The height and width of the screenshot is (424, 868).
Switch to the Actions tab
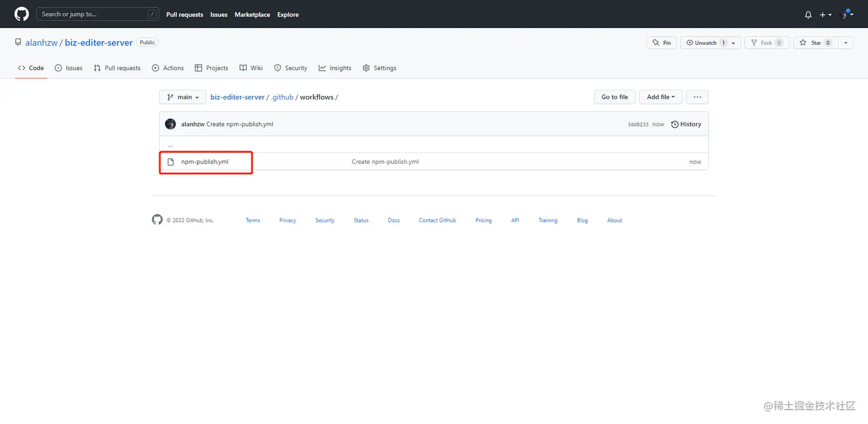pyautogui.click(x=168, y=68)
